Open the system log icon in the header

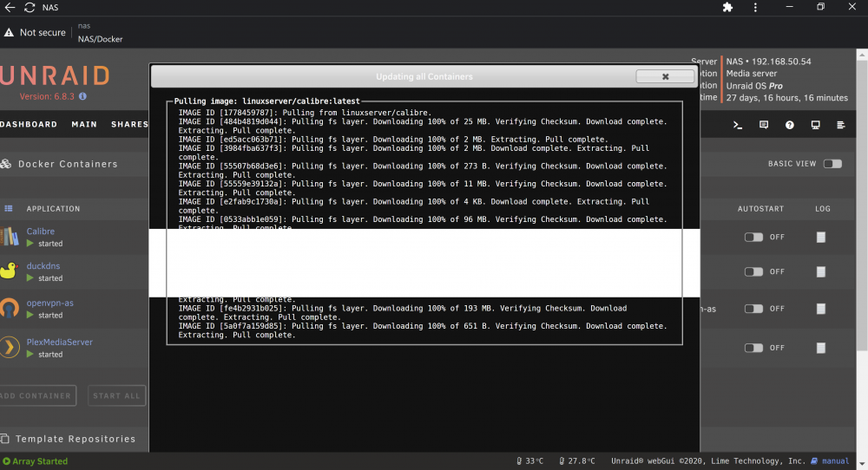pyautogui.click(x=841, y=125)
